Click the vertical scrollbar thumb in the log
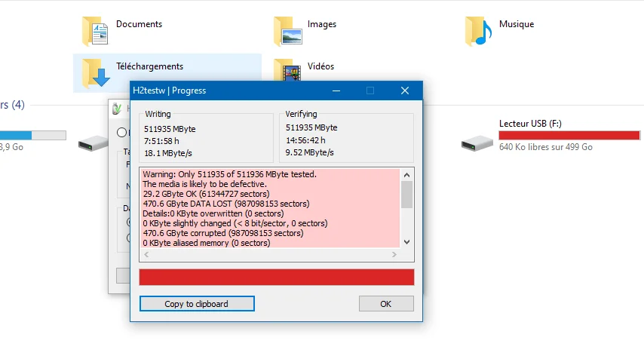Viewport: 644px width, 362px height. click(x=406, y=195)
